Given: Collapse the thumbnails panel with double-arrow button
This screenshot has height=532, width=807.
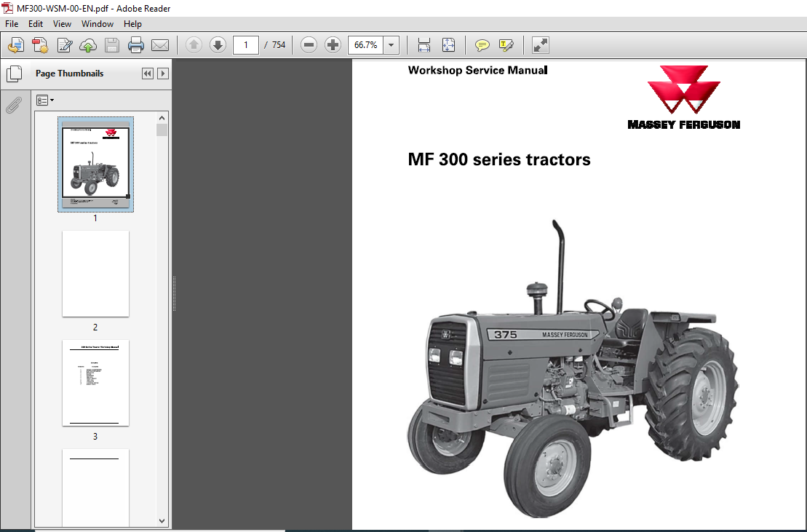Looking at the screenshot, I should 148,74.
